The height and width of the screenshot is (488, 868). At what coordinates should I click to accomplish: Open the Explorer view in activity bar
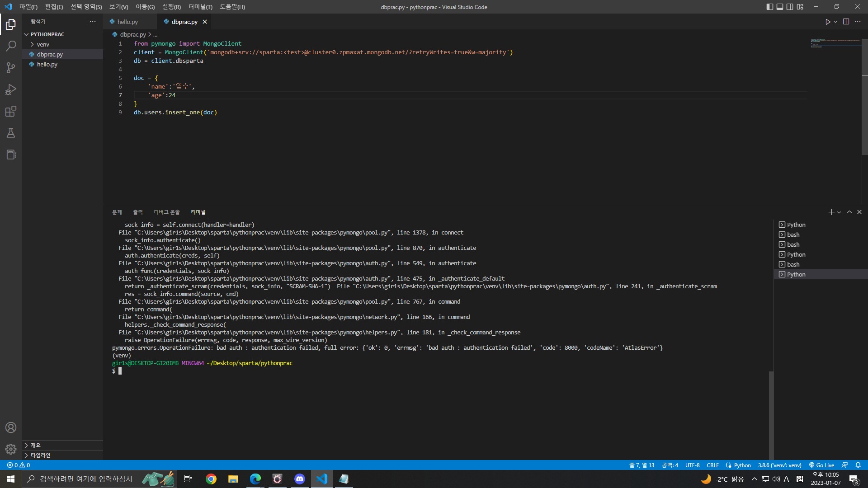click(11, 24)
